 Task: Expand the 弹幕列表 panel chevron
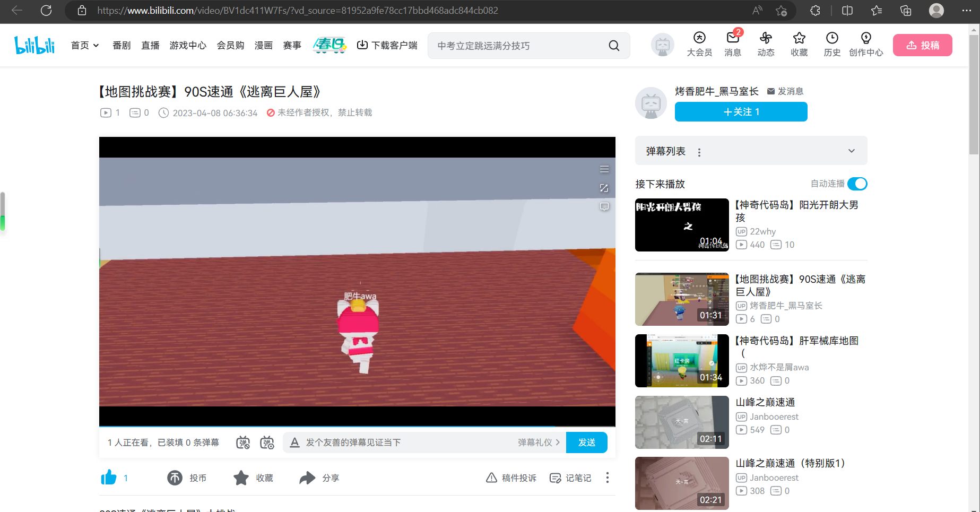click(852, 151)
